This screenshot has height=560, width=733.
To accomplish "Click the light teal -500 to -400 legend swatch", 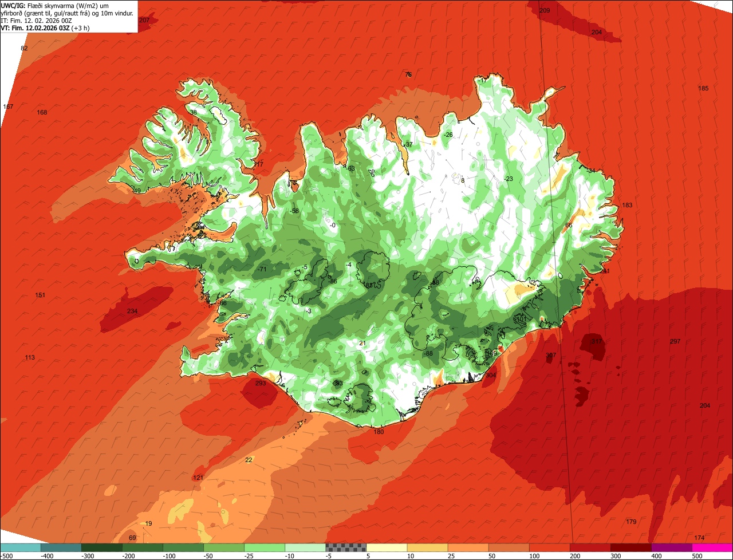I will tap(21, 547).
